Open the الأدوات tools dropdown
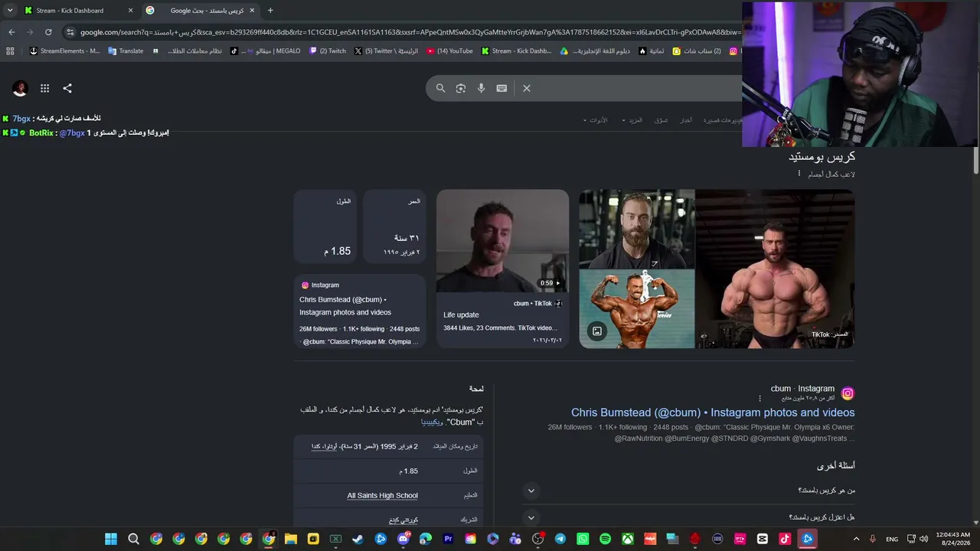The image size is (980, 551). pos(595,120)
